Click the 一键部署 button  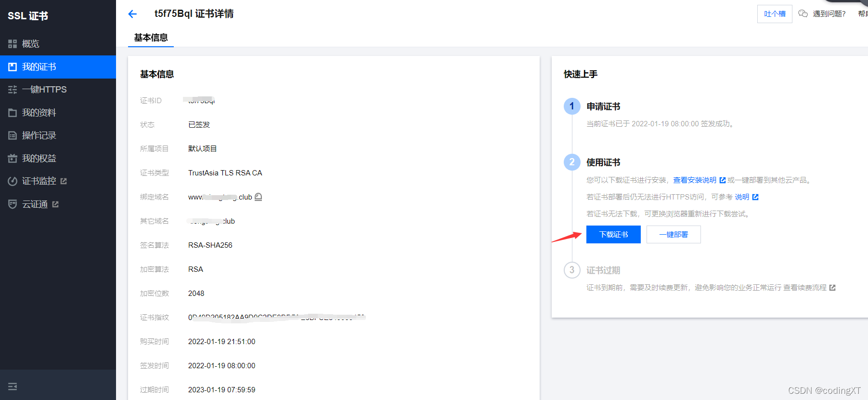[674, 235]
